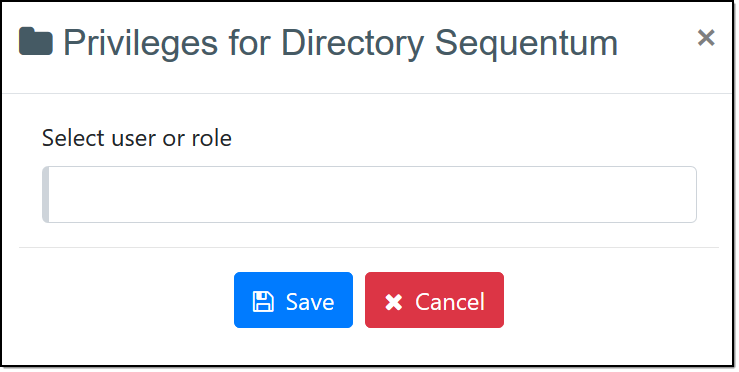Click the word 'Directory' in the dialog title
Screen dimensions: 739x372
click(353, 43)
